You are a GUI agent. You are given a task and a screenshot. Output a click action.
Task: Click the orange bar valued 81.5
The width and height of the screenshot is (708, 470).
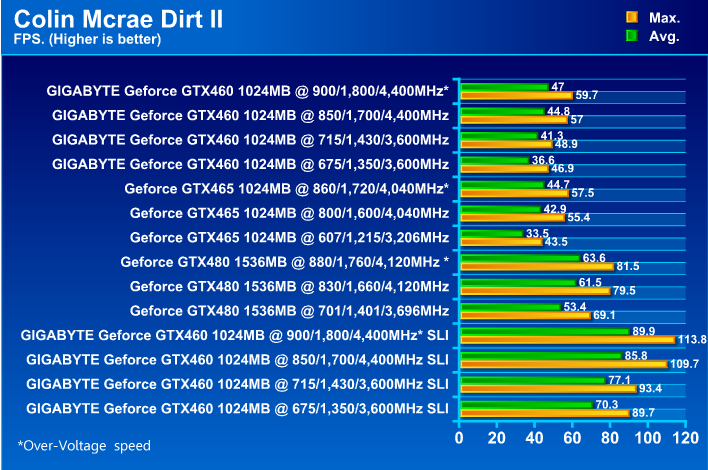(x=537, y=266)
